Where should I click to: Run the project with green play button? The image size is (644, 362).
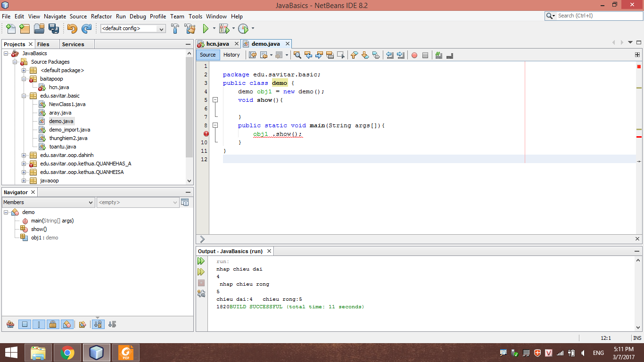[206, 29]
